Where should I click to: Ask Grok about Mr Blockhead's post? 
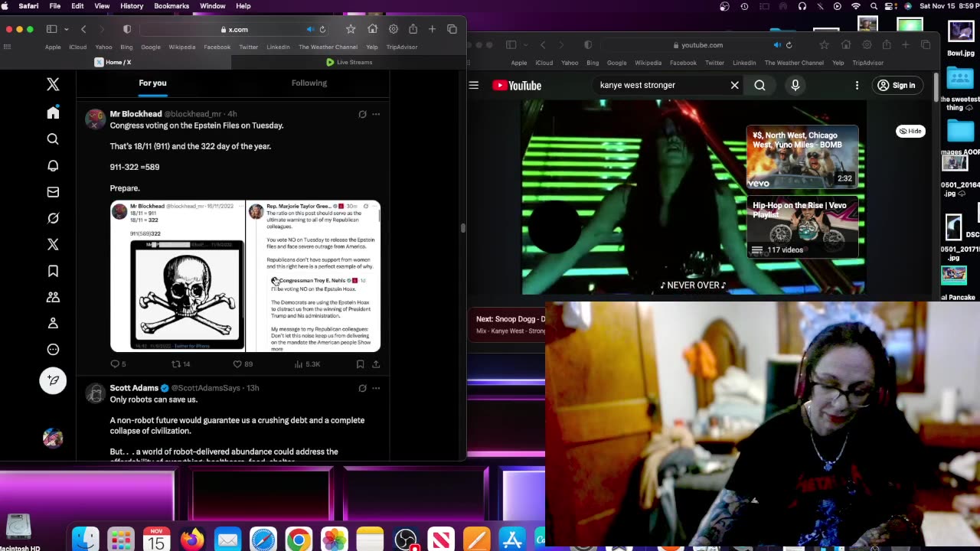(362, 114)
